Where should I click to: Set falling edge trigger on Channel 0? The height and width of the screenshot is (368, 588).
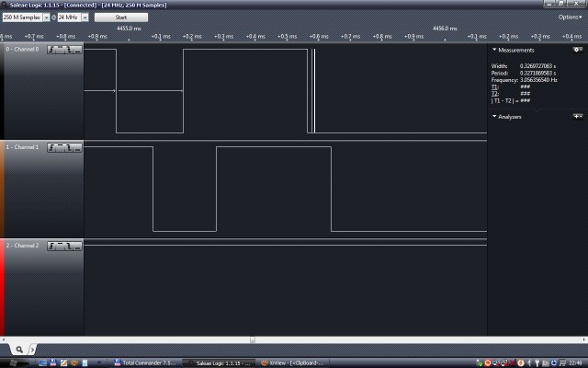(x=69, y=50)
